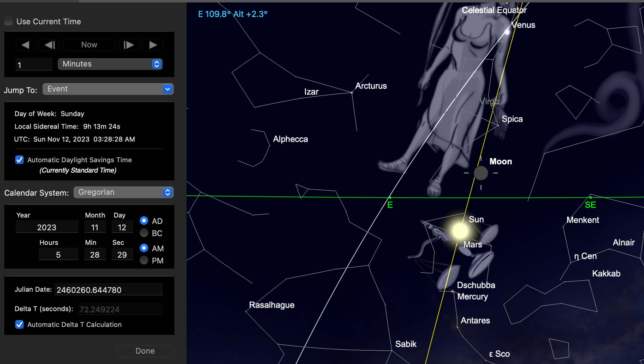Viewport: 644px width, 364px height.
Task: Click the Hours field showing 5
Action: 58,255
